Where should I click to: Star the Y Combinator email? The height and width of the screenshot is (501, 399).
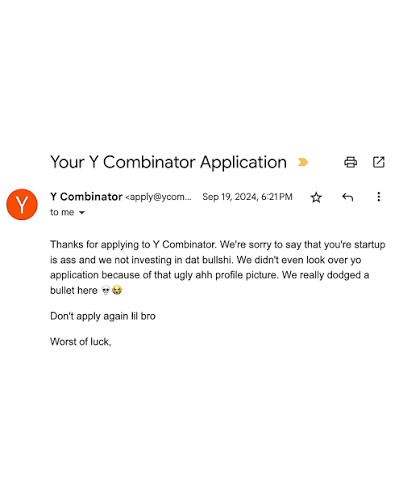coord(316,197)
